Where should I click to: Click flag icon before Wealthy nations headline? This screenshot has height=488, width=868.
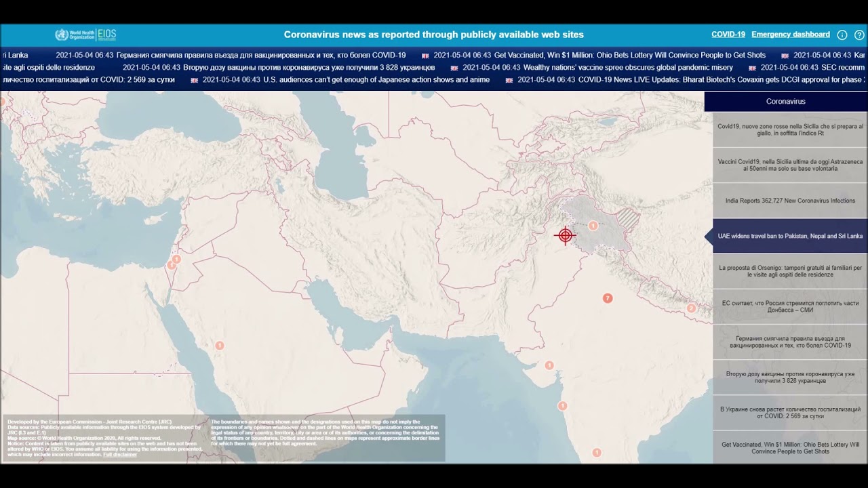(x=454, y=68)
